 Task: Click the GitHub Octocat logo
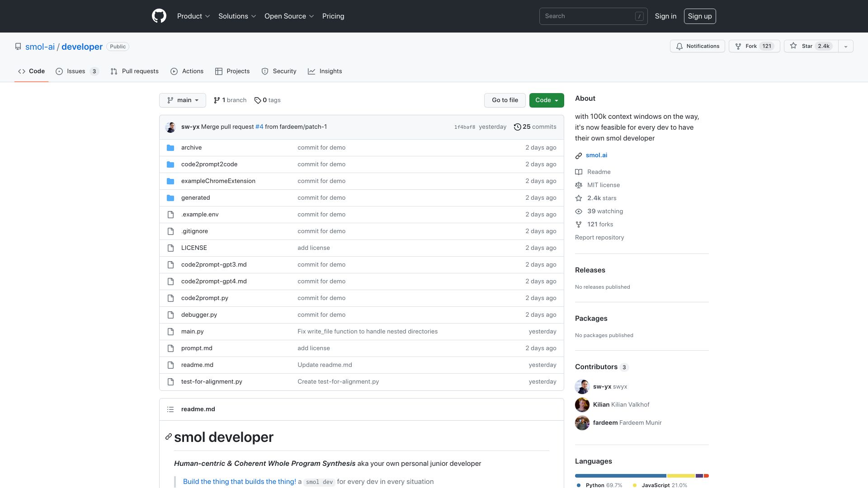(159, 16)
